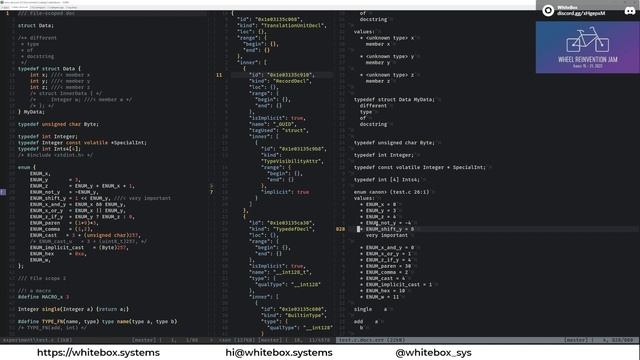The image size is (640, 360).
Task: Click the 'typedef struct Data {' line
Action: (49, 69)
